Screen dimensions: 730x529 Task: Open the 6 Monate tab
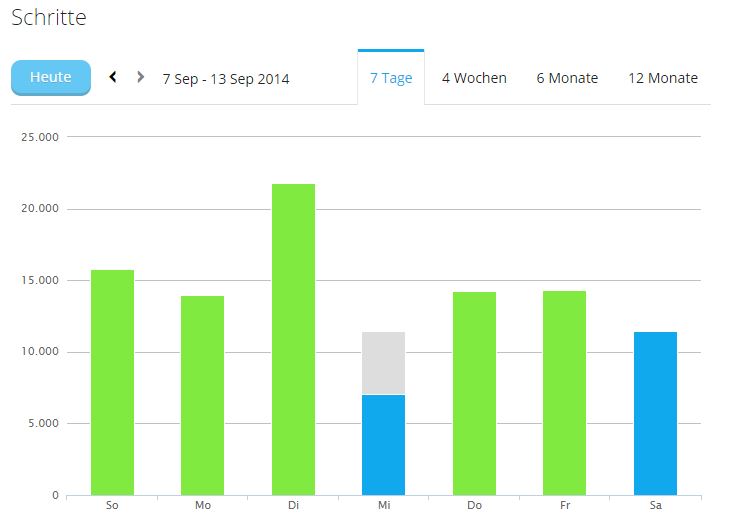pos(567,78)
